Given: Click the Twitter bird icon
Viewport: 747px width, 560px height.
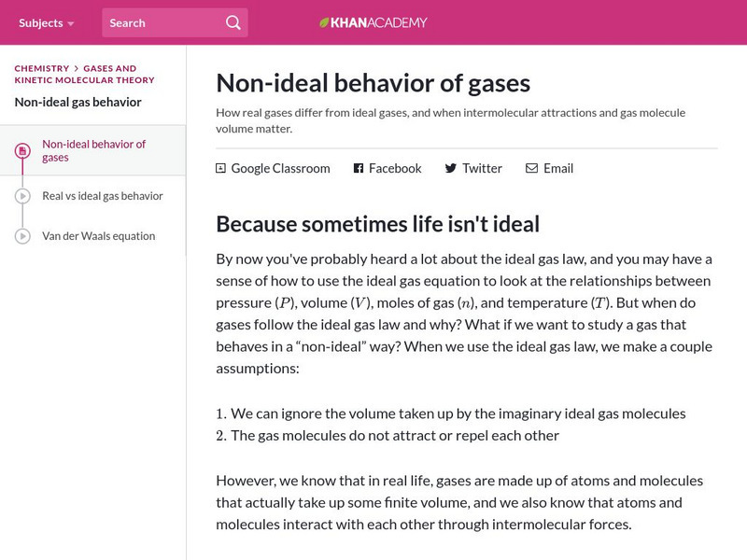Looking at the screenshot, I should point(451,169).
